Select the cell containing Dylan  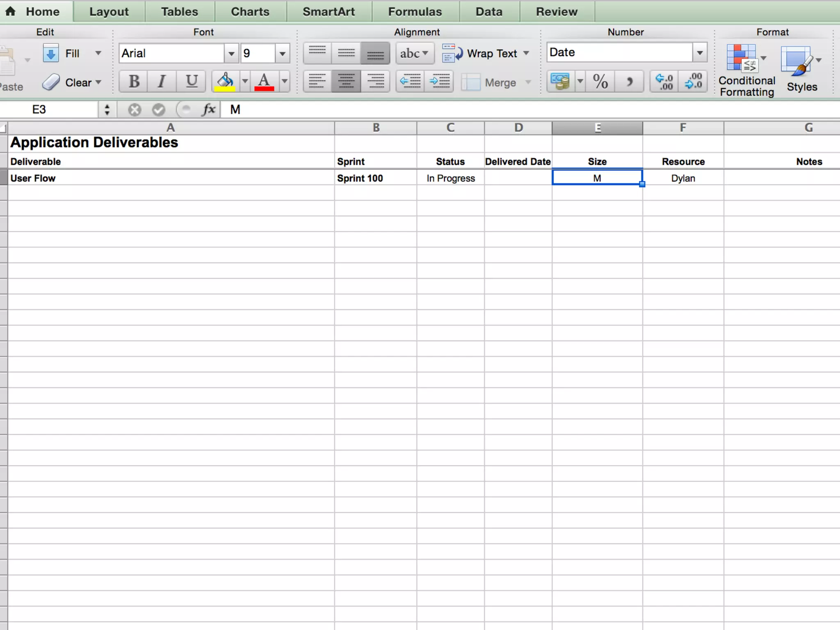point(683,178)
